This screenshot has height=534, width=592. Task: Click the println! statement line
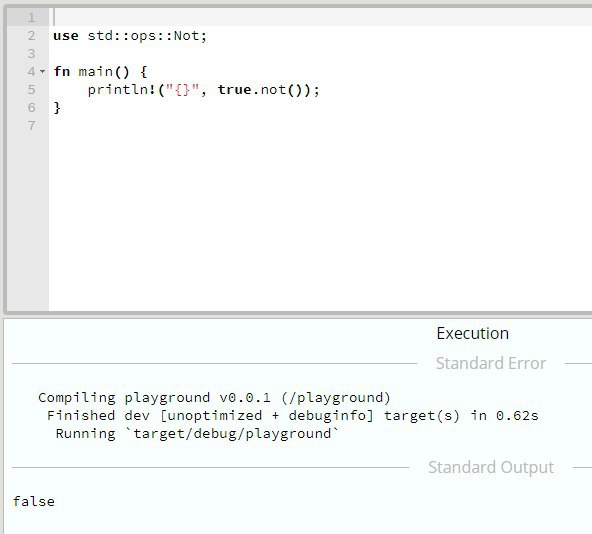204,90
